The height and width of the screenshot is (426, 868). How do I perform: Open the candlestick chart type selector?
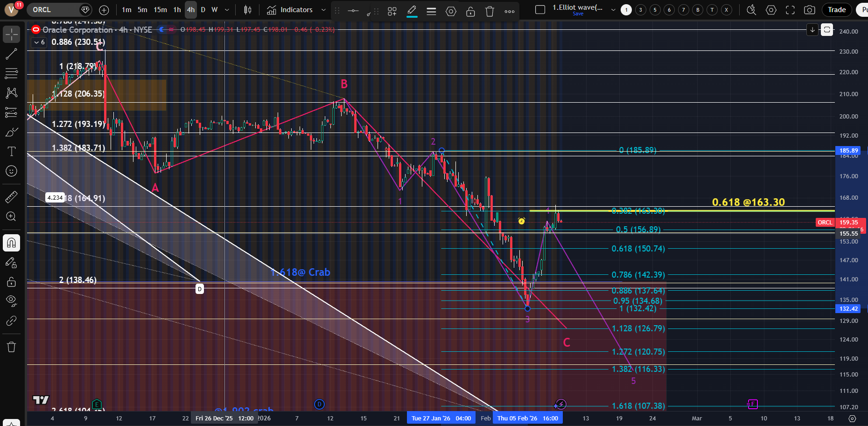pyautogui.click(x=248, y=10)
